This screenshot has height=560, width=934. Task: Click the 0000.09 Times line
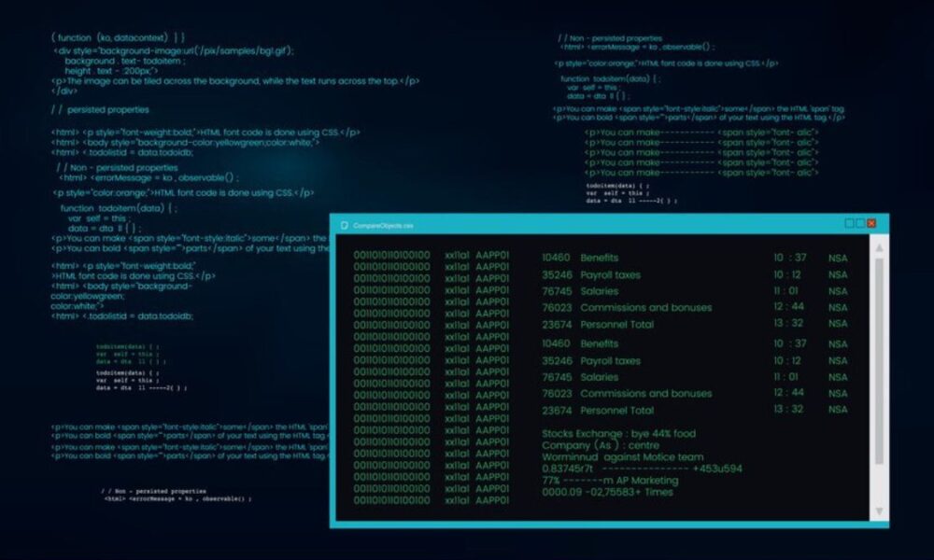607,492
